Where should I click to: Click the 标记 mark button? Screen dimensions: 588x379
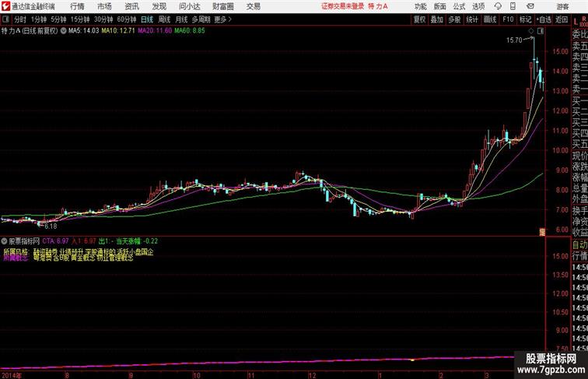coord(525,19)
